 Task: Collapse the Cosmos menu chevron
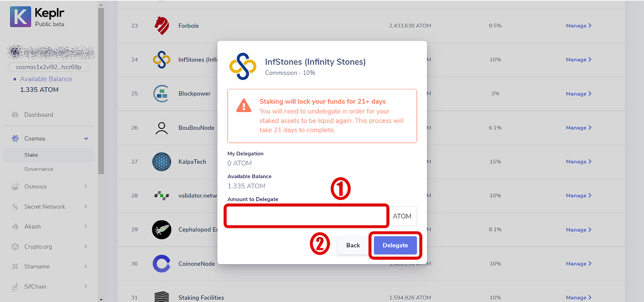point(86,139)
